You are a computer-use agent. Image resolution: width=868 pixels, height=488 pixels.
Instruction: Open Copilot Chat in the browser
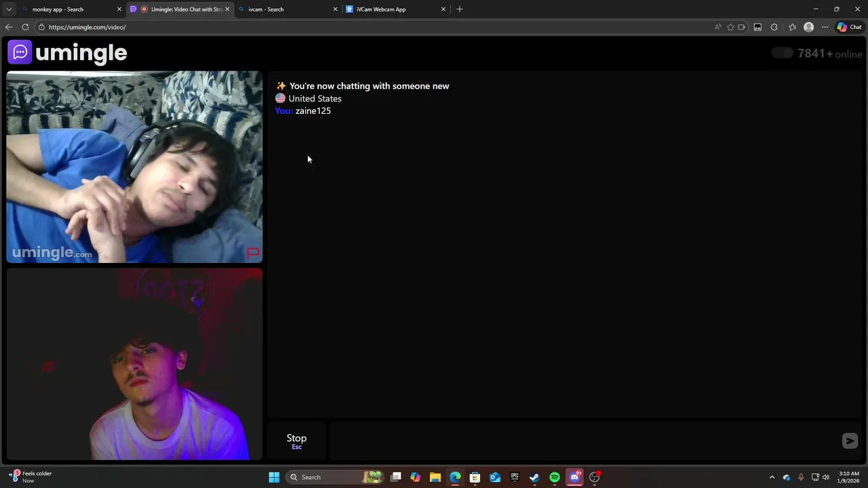(x=849, y=27)
